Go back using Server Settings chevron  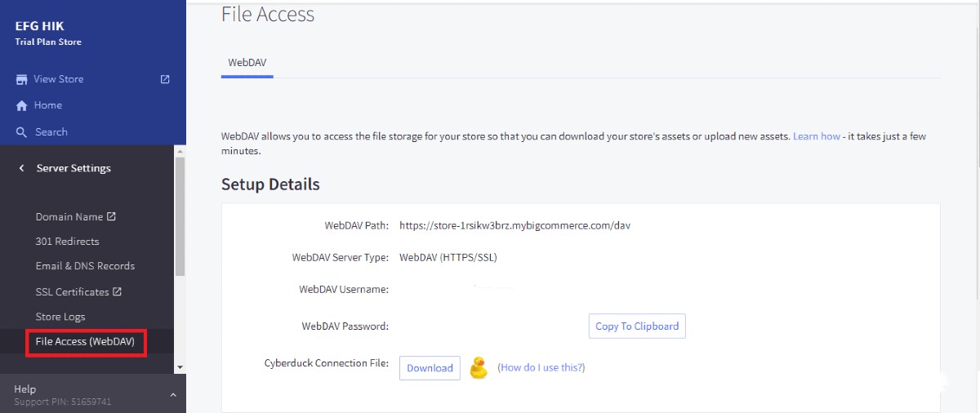21,168
